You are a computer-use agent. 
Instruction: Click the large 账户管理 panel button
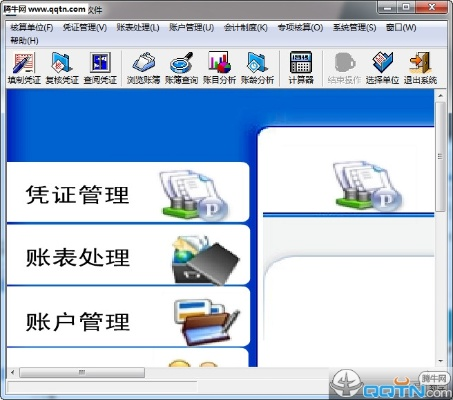click(x=128, y=317)
